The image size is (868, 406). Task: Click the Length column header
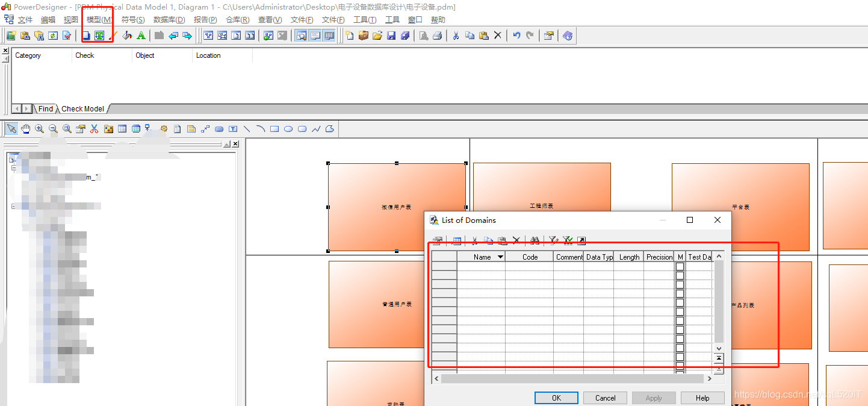point(629,257)
